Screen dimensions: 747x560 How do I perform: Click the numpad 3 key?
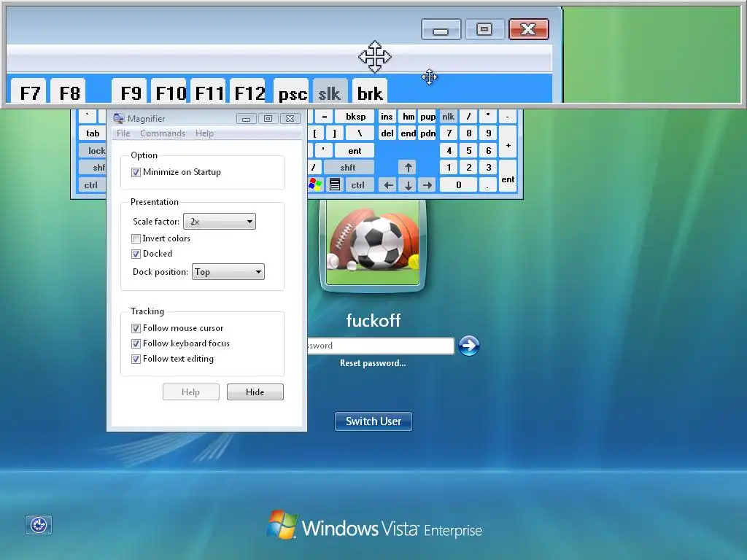488,168
